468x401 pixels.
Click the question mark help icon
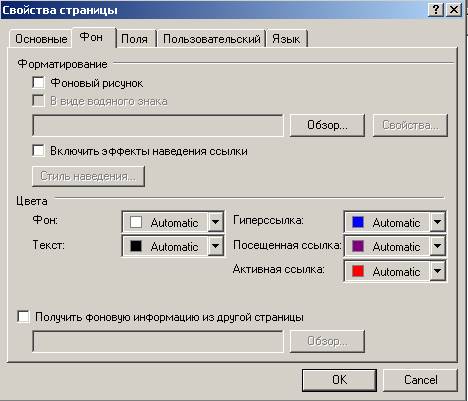(436, 10)
